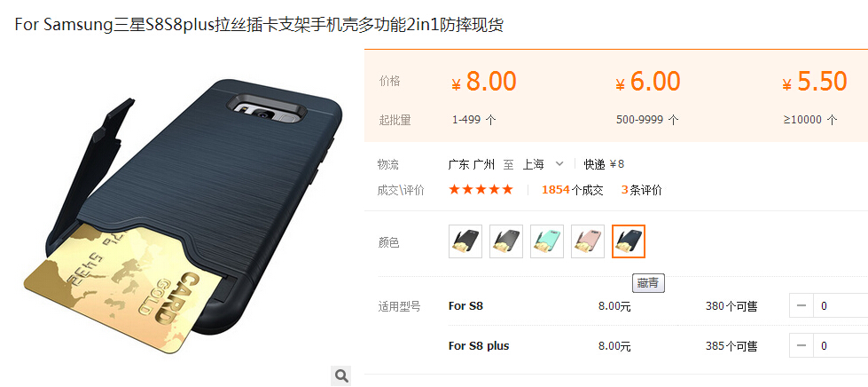View the 3条评价 reviews link

click(642, 190)
